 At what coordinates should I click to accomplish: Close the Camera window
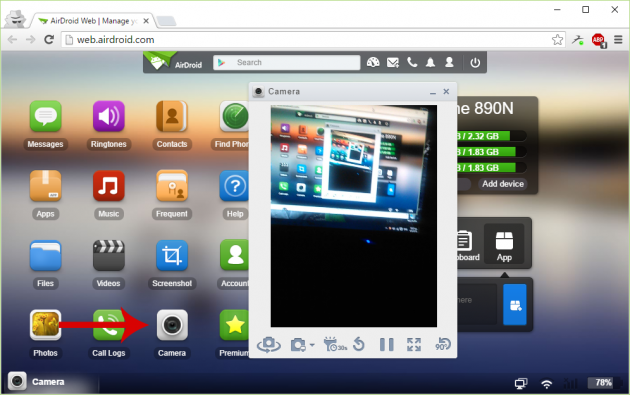coord(446,92)
